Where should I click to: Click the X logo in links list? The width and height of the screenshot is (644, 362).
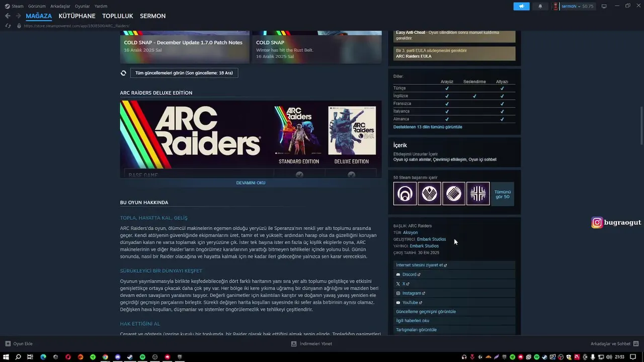pos(398,284)
